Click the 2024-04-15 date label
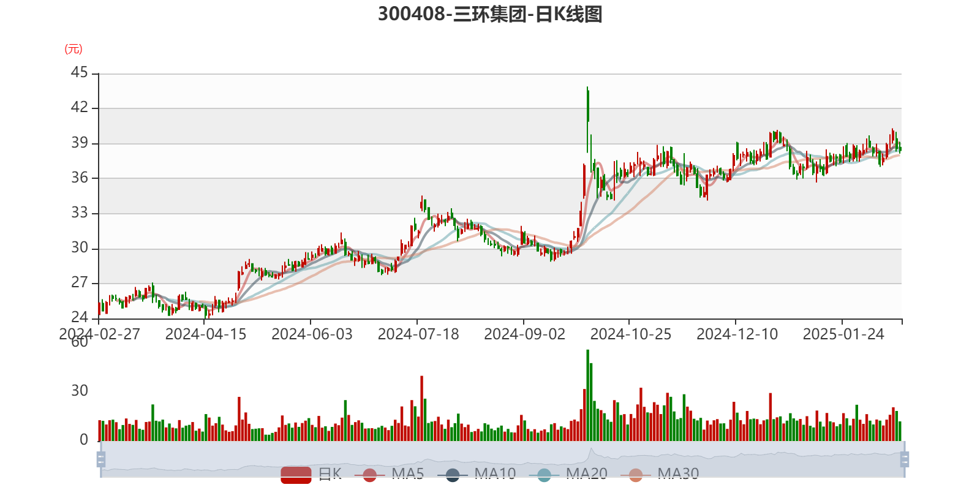 (x=206, y=334)
